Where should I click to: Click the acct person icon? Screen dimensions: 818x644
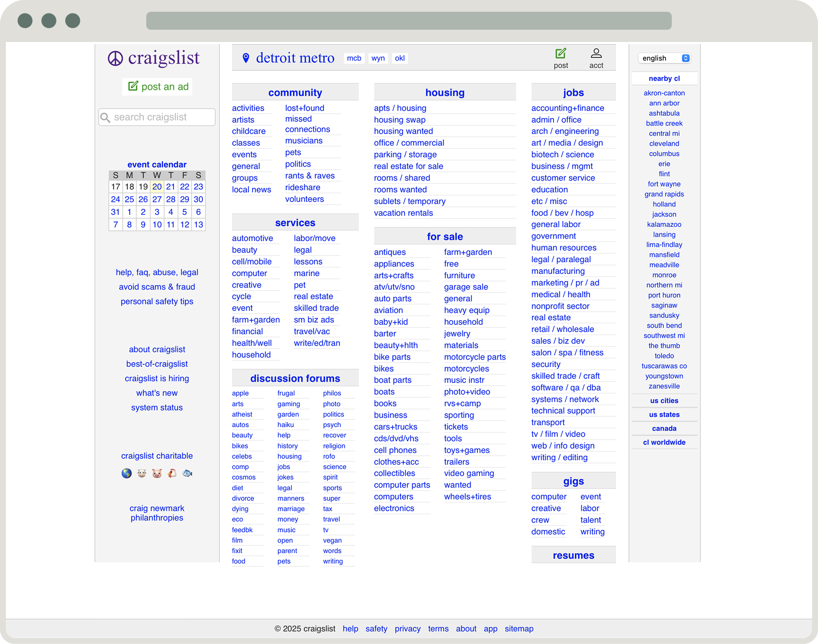pos(596,53)
